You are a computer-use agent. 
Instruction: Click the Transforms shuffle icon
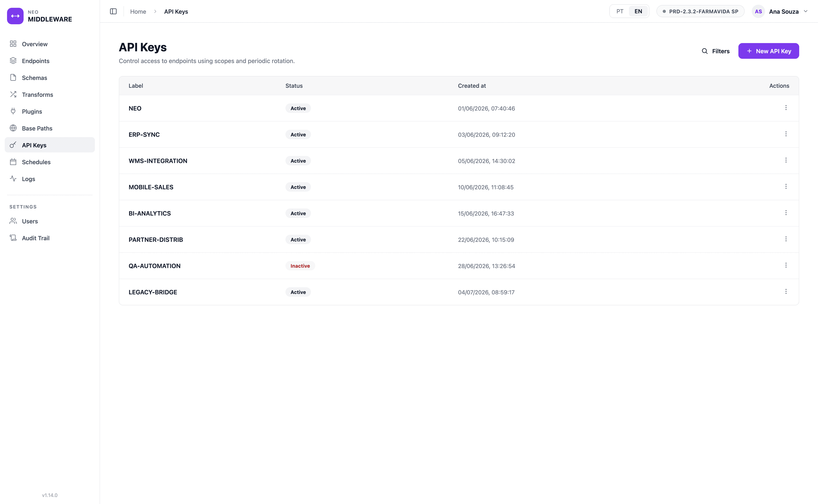pos(13,94)
